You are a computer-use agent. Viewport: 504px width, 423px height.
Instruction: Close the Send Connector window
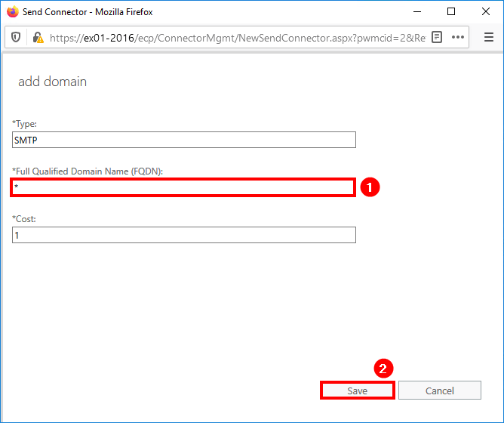[486, 12]
